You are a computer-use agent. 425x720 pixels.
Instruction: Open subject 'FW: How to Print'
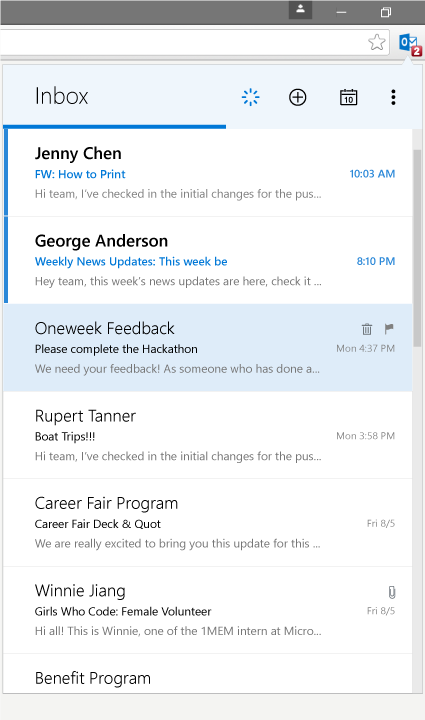pyautogui.click(x=80, y=174)
